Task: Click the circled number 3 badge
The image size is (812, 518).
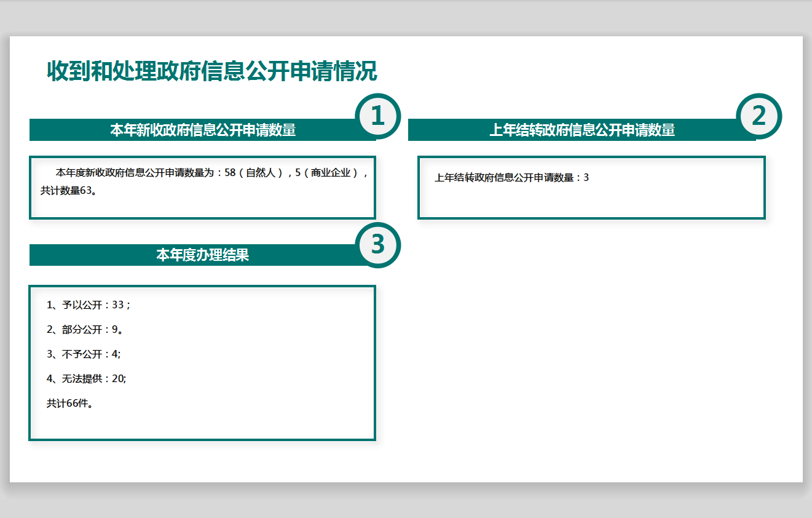Action: pos(378,245)
